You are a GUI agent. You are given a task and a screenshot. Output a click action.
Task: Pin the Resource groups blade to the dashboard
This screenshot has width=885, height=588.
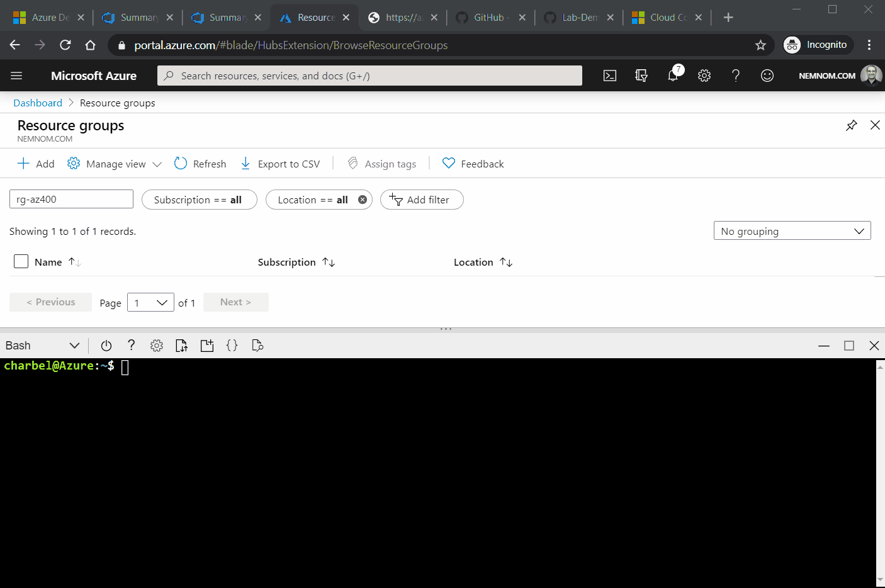pyautogui.click(x=852, y=125)
